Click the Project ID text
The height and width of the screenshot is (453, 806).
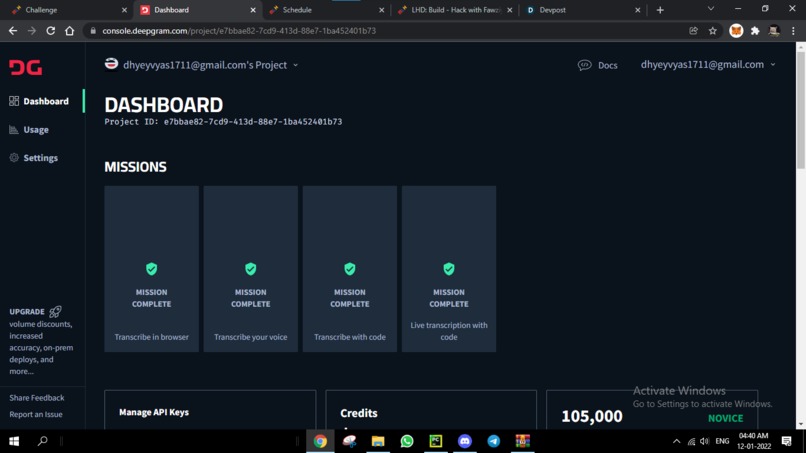[223, 122]
